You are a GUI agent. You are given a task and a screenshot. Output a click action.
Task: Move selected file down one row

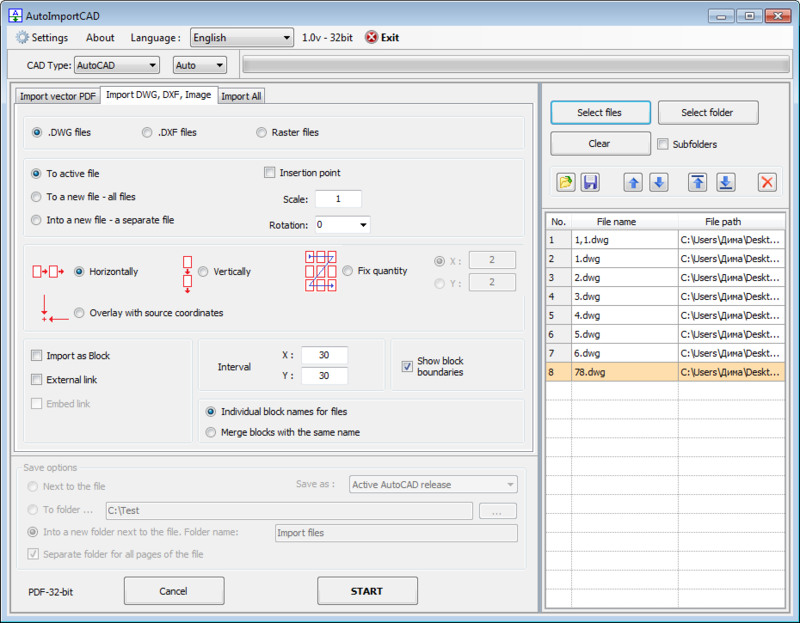pyautogui.click(x=658, y=182)
